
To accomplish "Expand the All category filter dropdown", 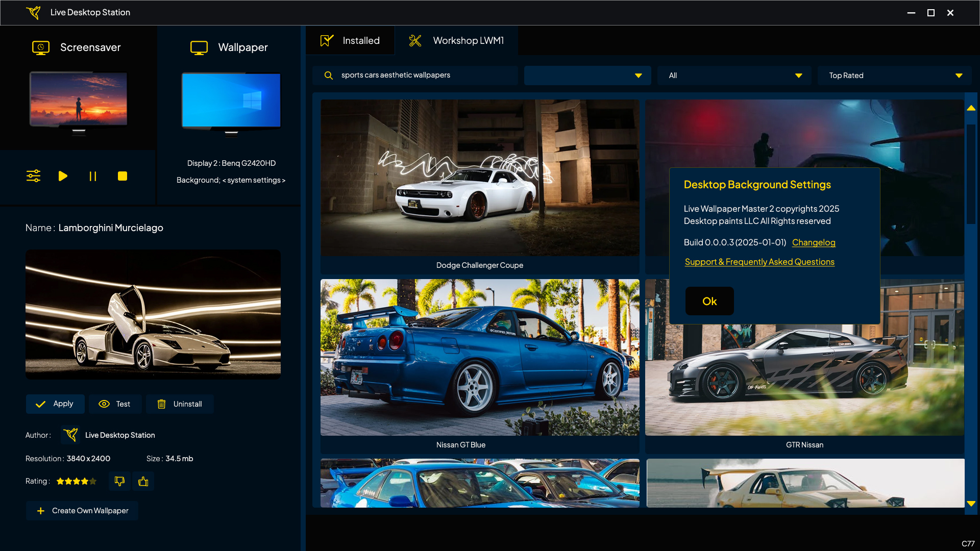I will click(734, 75).
